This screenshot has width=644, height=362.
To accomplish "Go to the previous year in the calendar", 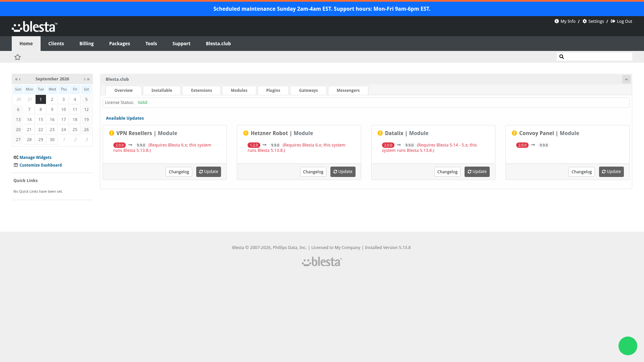I will click(x=16, y=79).
